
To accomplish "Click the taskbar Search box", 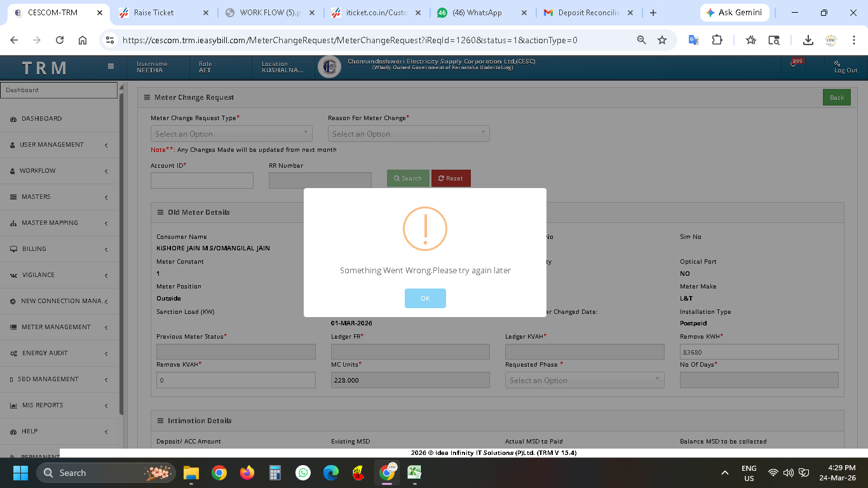I will (106, 473).
